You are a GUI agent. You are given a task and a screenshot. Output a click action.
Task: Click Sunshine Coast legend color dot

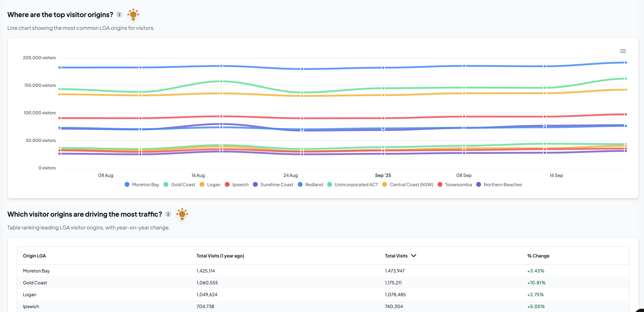click(255, 185)
